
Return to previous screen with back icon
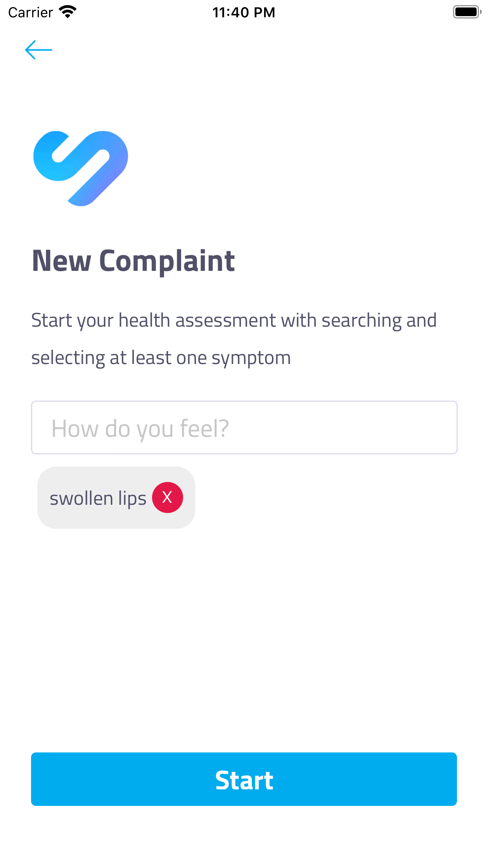(x=39, y=50)
